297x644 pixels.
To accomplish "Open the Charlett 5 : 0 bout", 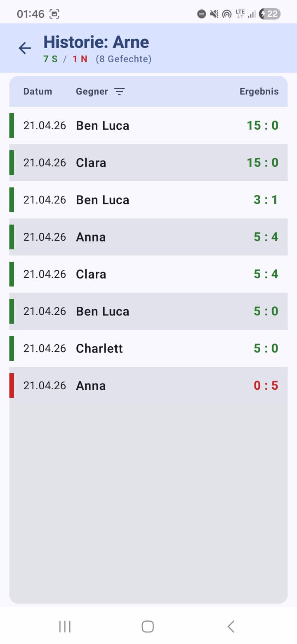I will click(148, 348).
